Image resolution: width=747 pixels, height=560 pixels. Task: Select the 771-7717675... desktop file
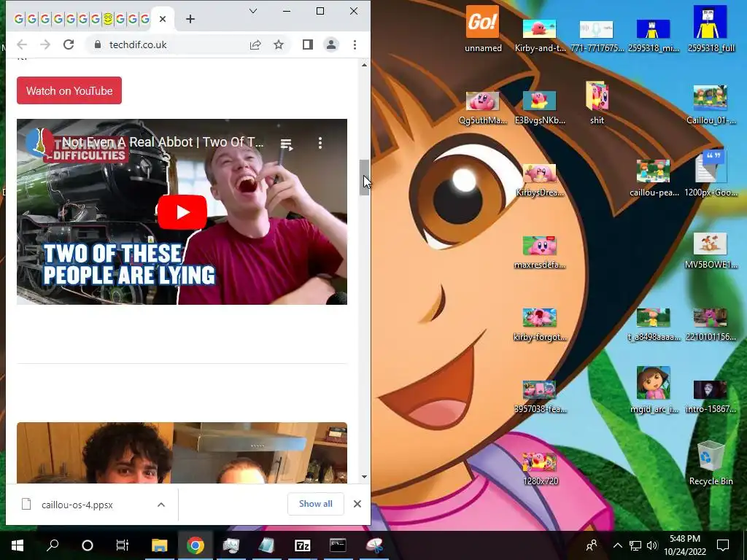pyautogui.click(x=597, y=35)
